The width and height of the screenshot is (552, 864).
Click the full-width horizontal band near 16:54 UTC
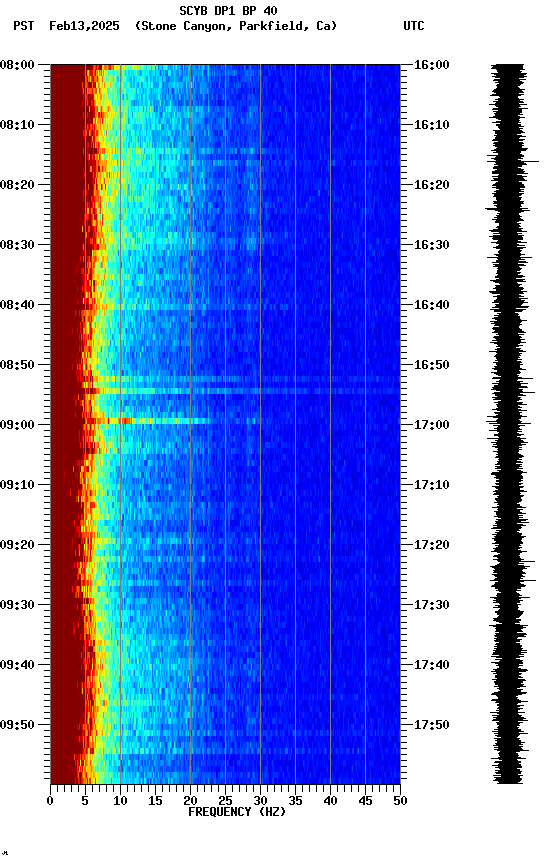point(241,391)
